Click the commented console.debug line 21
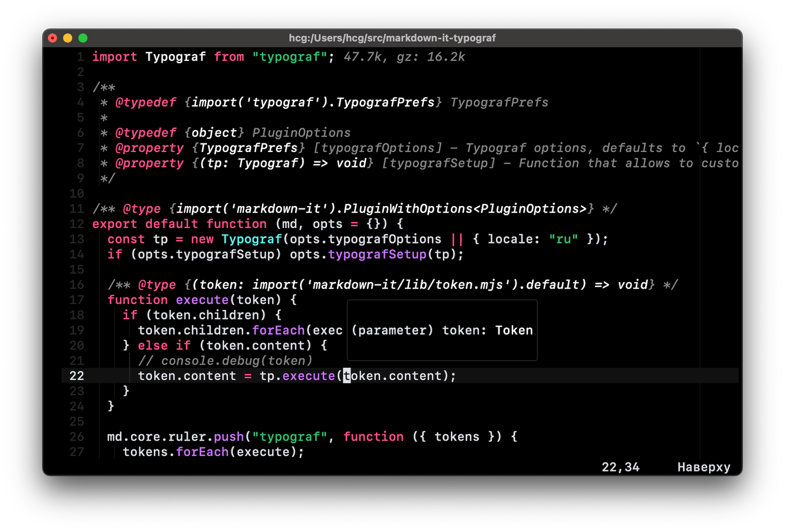The height and width of the screenshot is (532, 785). tap(225, 360)
